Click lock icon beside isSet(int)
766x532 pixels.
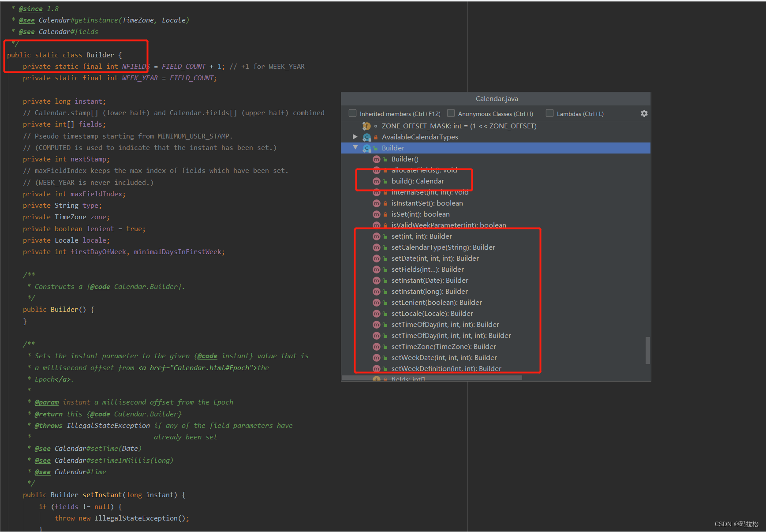pos(385,214)
